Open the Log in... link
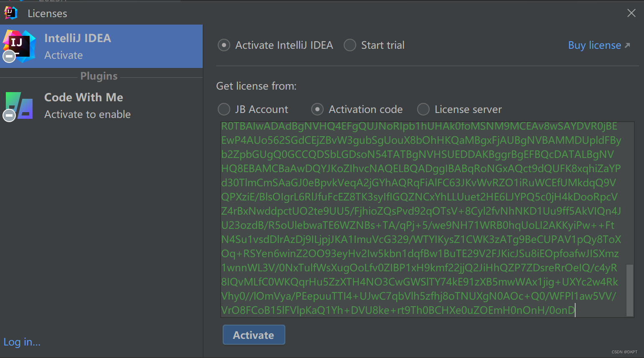The image size is (644, 358). click(x=22, y=342)
